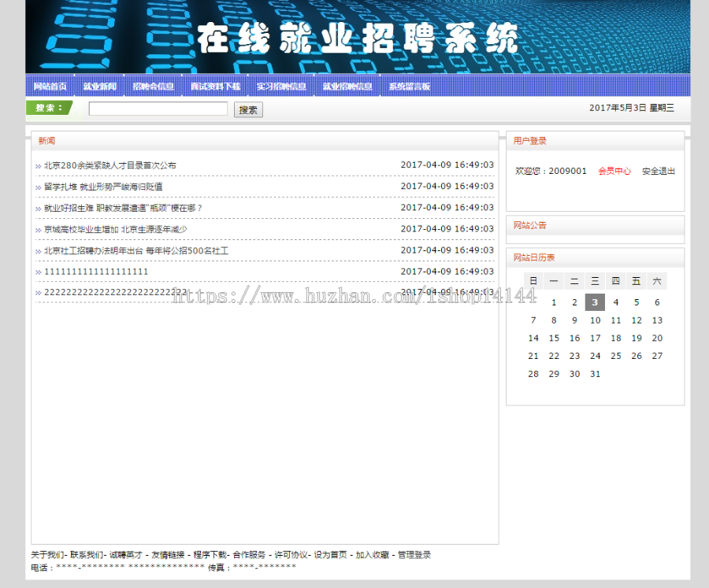The height and width of the screenshot is (588, 709).
Task: Select 面试资料下载 menu item
Action: point(215,87)
